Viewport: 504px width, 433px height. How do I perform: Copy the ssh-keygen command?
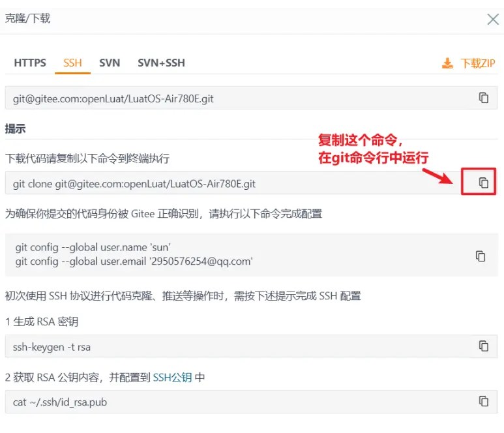tap(484, 346)
